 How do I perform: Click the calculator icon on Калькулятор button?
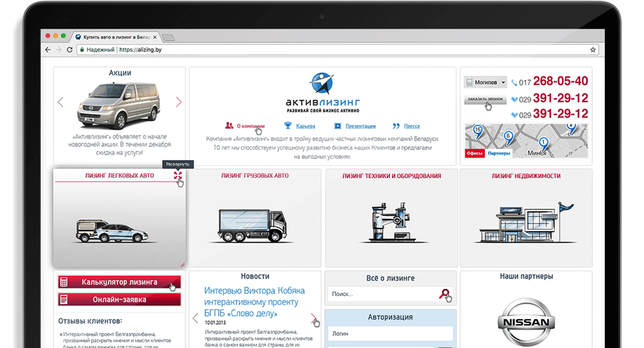pyautogui.click(x=64, y=282)
